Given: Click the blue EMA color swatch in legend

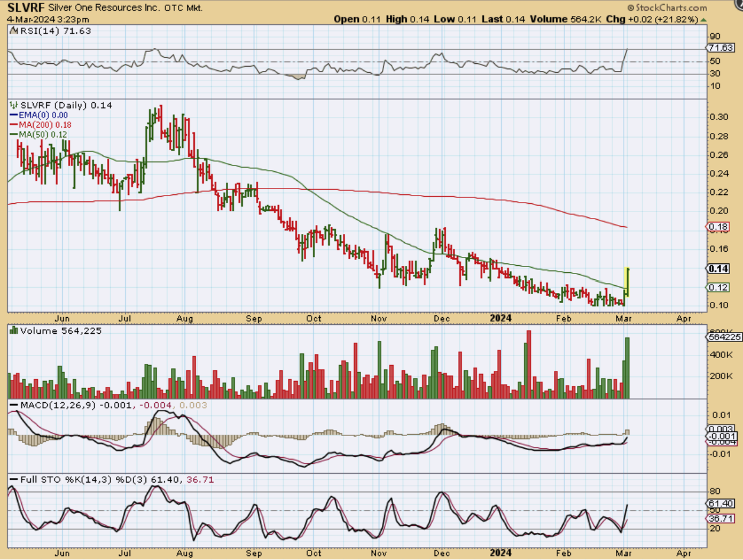Looking at the screenshot, I should (13, 115).
